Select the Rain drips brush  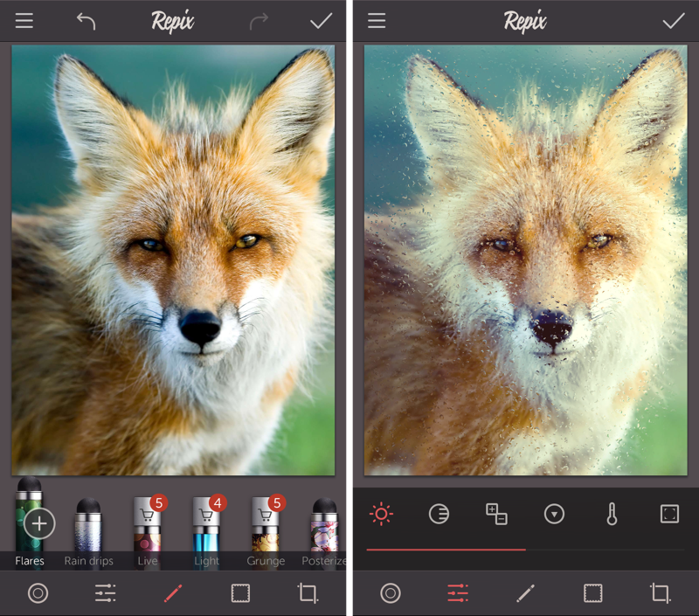click(88, 529)
